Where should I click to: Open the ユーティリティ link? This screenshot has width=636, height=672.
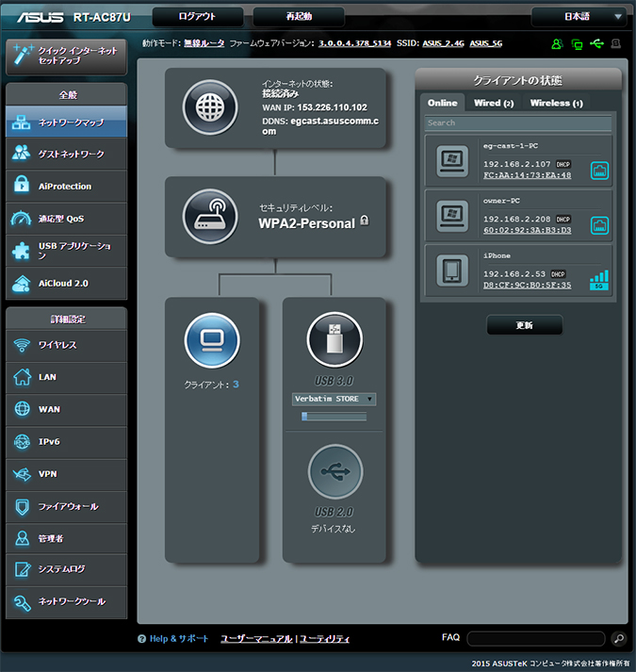point(324,639)
